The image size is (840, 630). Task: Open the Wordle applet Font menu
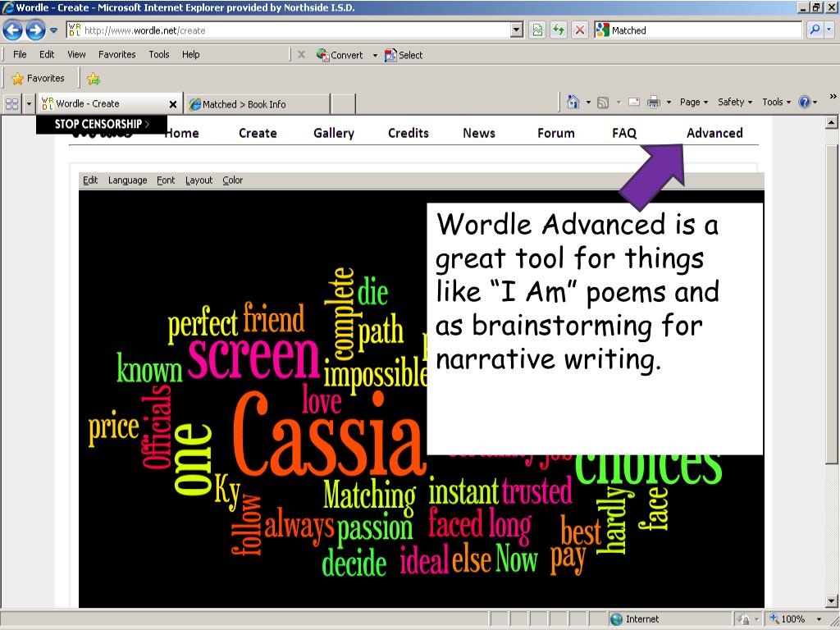click(x=166, y=180)
